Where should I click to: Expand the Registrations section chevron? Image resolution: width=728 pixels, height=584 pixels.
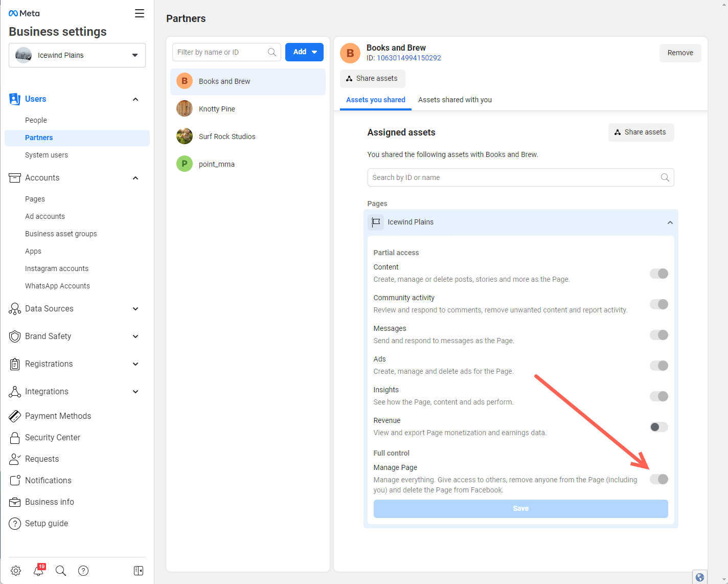click(x=135, y=364)
